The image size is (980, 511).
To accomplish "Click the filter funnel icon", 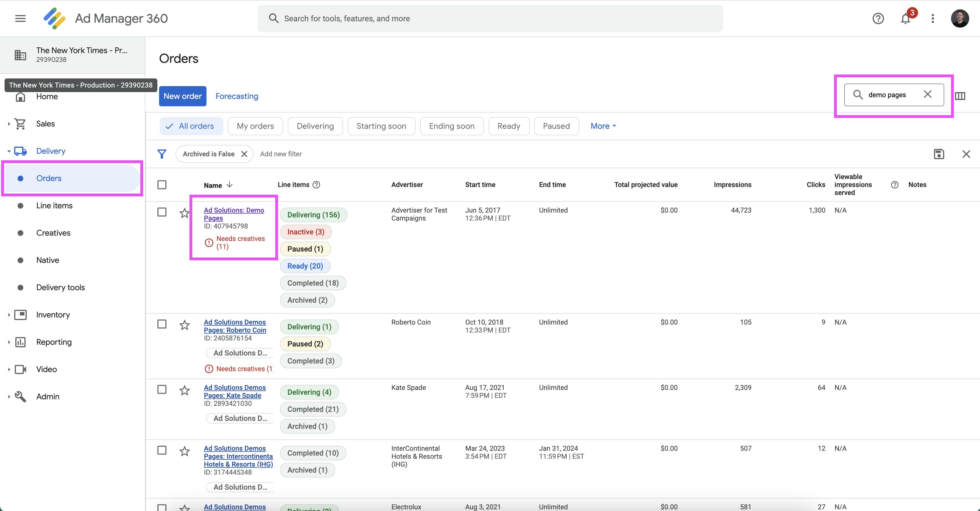I will pyautogui.click(x=162, y=154).
